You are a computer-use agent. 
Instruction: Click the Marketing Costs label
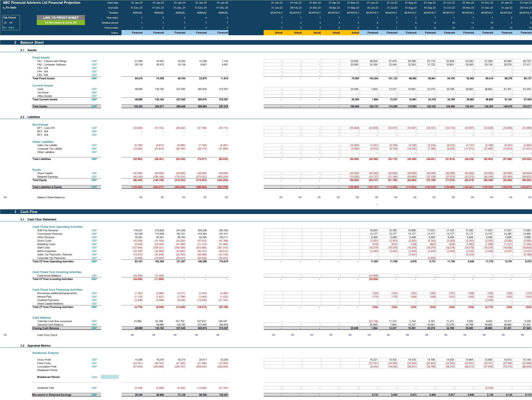[x=46, y=244]
